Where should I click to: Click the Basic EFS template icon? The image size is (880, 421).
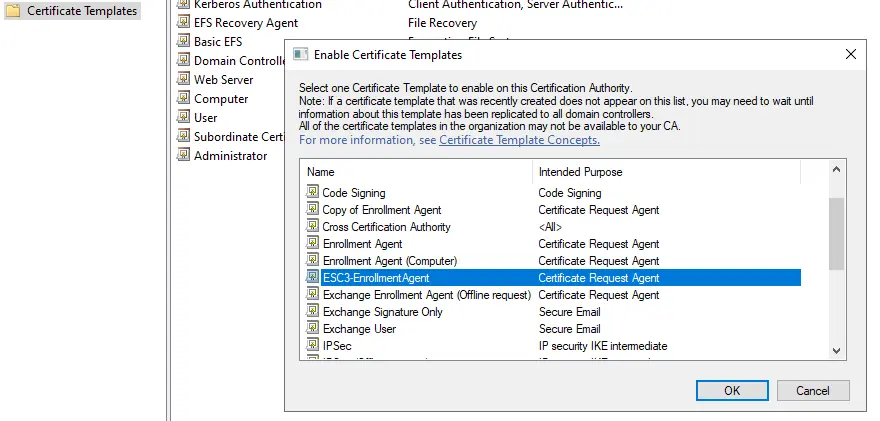click(x=183, y=42)
